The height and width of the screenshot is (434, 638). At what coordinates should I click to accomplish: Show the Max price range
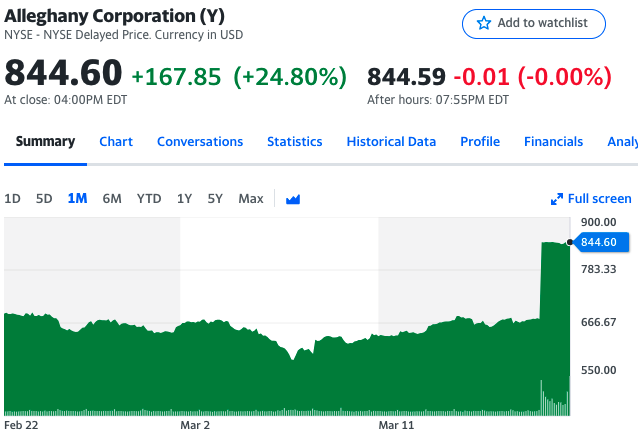[251, 199]
